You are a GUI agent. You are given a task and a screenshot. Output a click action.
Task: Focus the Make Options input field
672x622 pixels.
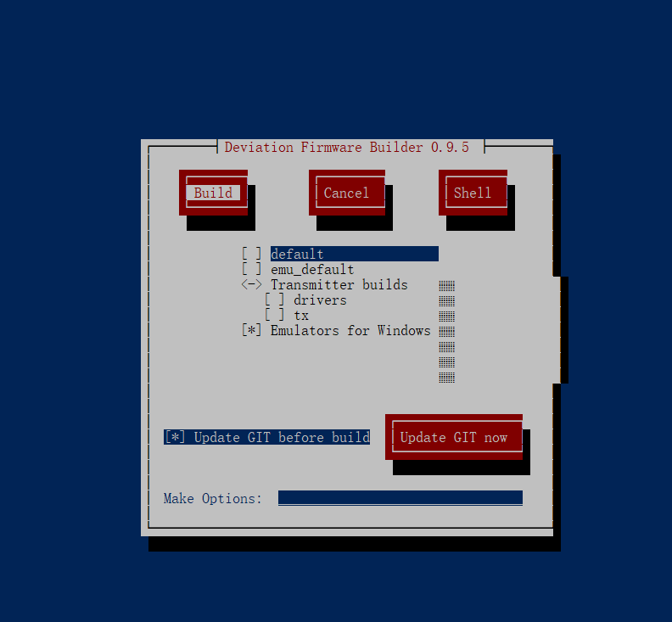click(400, 497)
